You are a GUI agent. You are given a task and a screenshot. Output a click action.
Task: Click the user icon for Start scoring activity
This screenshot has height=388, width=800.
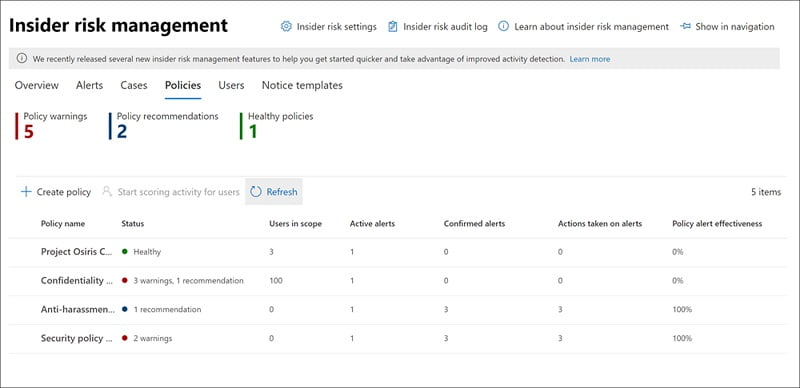107,192
